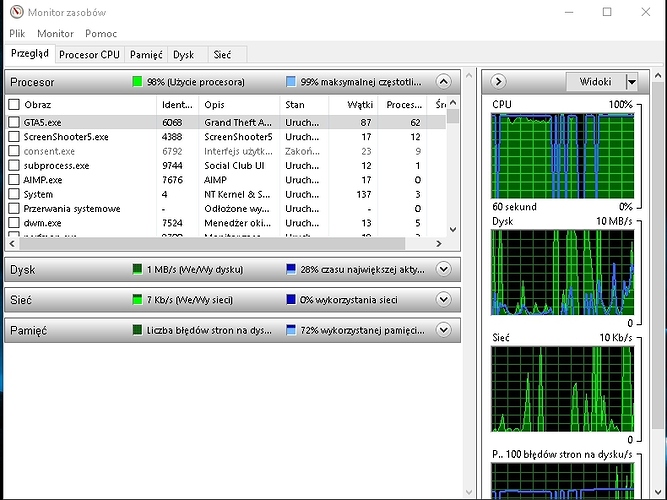Check the GTA5.exe process checkbox
This screenshot has height=500, width=667.
tap(14, 122)
